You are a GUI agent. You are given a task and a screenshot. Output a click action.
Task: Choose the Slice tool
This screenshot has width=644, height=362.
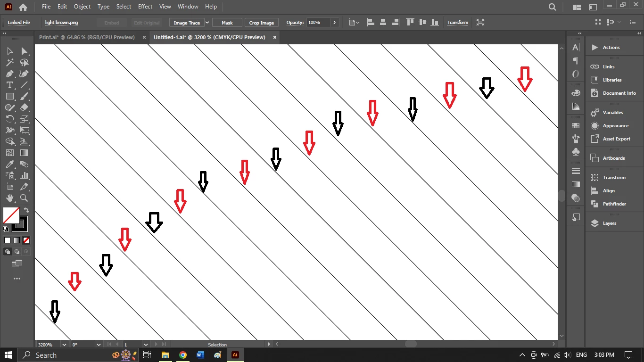24,187
